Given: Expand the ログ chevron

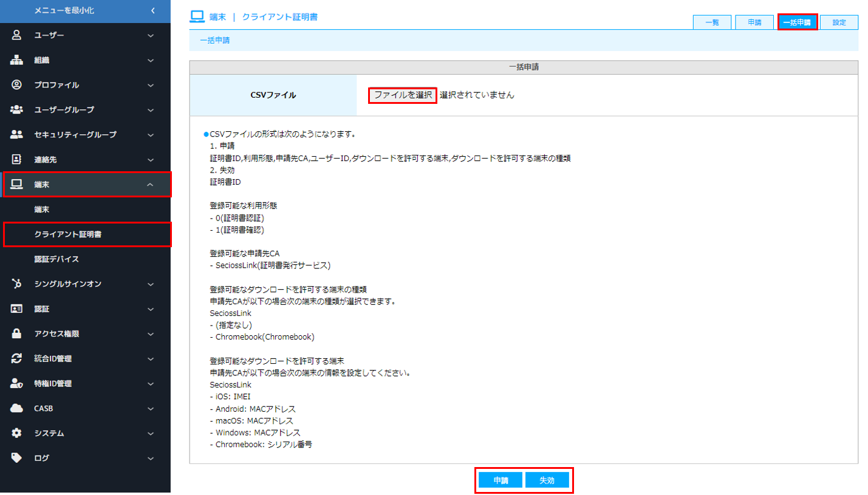Looking at the screenshot, I should pyautogui.click(x=151, y=459).
